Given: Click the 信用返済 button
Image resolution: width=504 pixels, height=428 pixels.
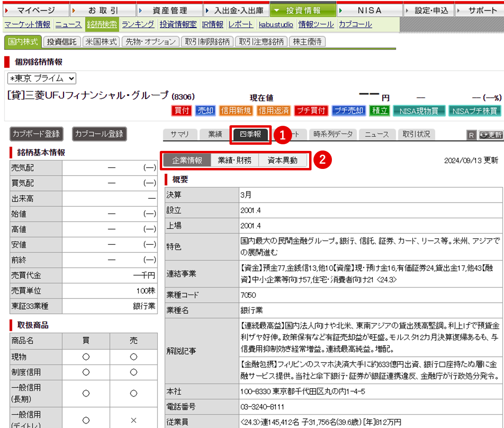Looking at the screenshot, I should 274,111.
